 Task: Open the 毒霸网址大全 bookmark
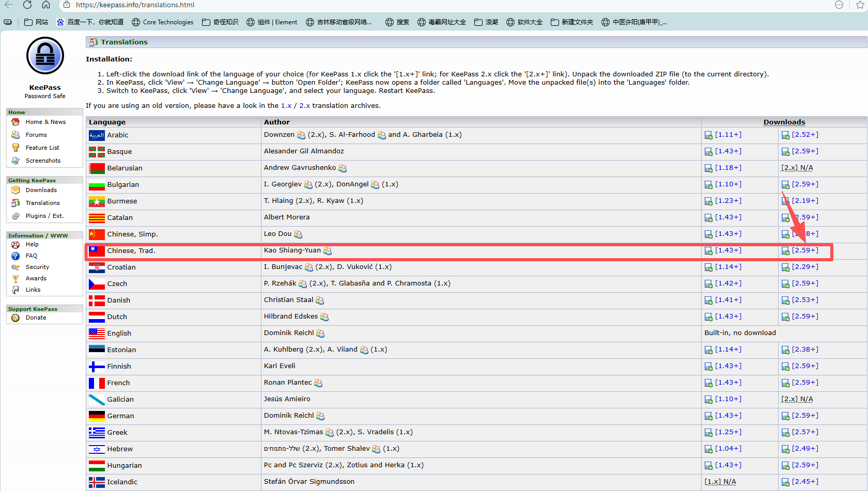pyautogui.click(x=442, y=22)
